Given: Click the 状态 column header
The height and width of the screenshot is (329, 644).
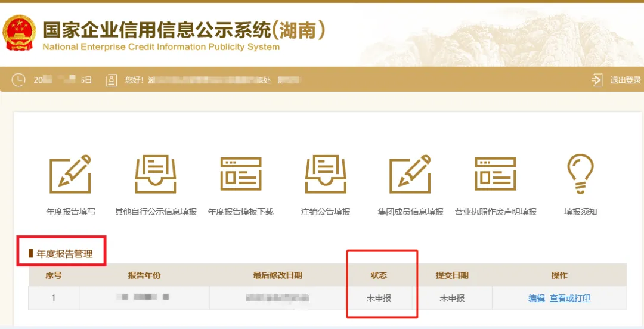Looking at the screenshot, I should pos(379,275).
